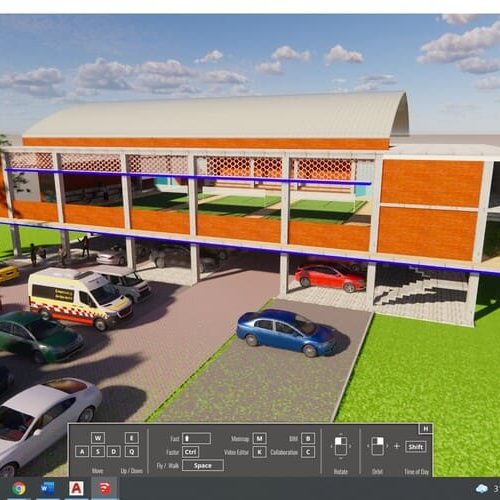This screenshot has width=500, height=500.
Task: Click the E move-up key
Action: coord(132,438)
